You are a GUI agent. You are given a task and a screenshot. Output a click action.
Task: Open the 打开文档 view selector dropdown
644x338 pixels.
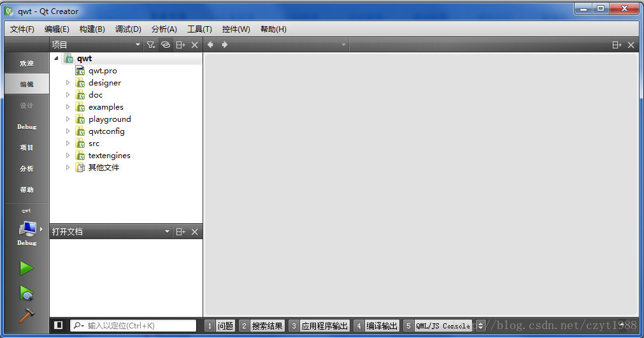click(x=167, y=232)
